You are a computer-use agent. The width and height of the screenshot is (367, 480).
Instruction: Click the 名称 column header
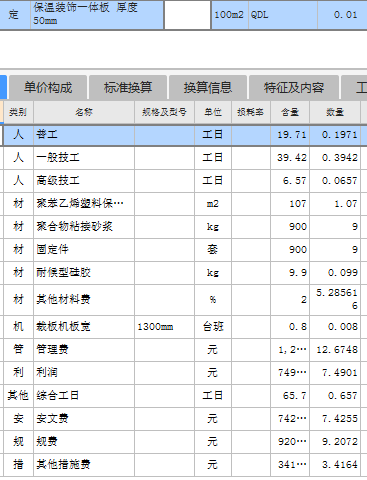84,112
